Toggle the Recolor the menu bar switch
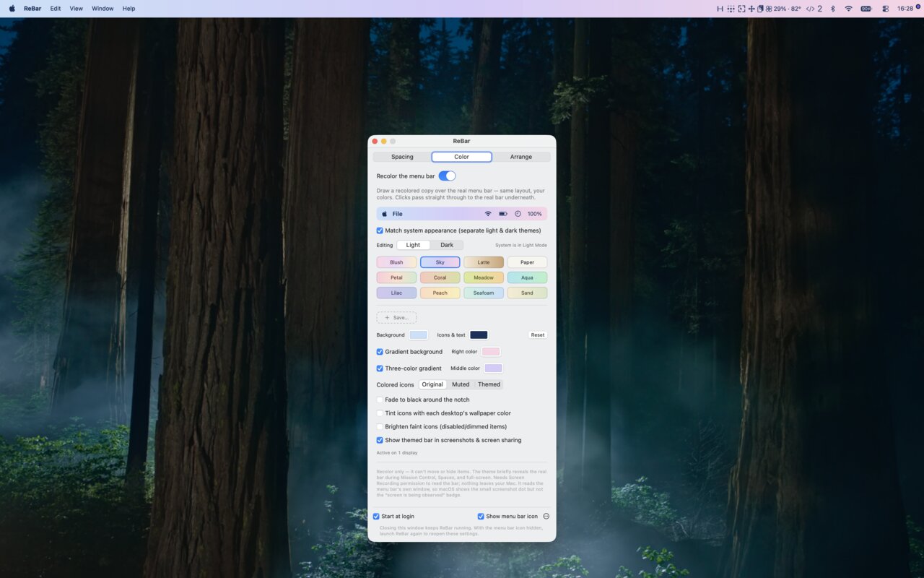Screen dimensions: 924x578 [x=447, y=176]
